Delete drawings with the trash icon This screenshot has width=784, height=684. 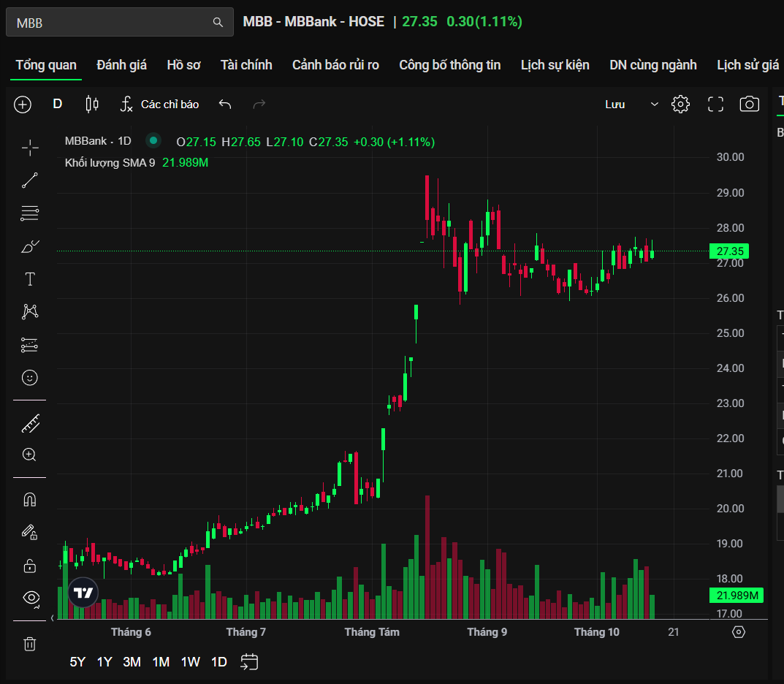click(x=30, y=644)
